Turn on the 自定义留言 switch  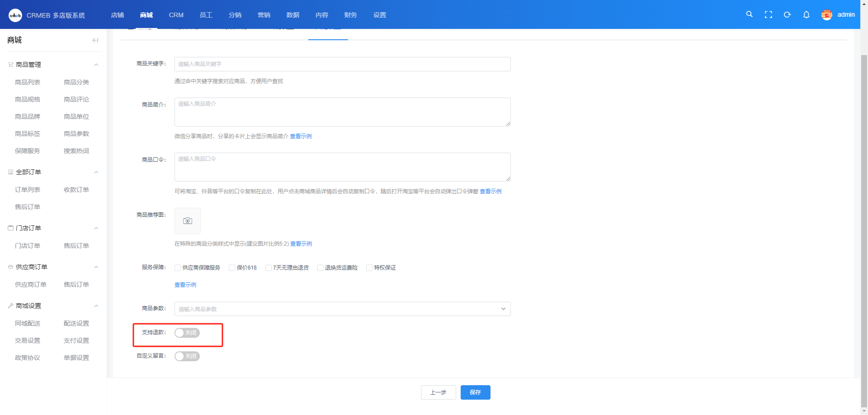tap(187, 356)
